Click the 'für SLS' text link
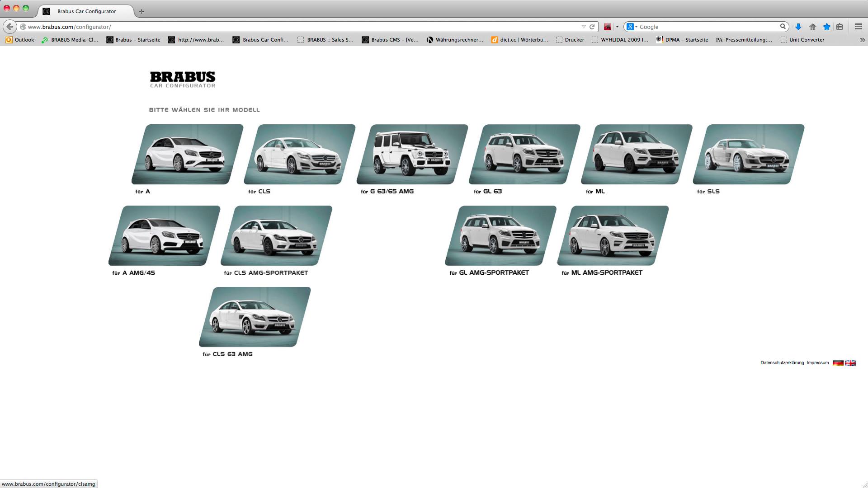Viewport: 868px width, 488px height. tap(708, 192)
